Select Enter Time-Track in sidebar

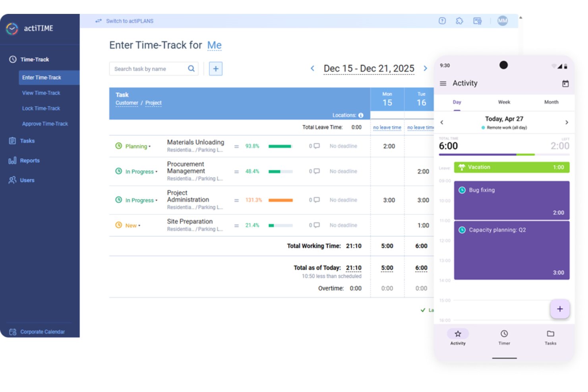(49, 77)
